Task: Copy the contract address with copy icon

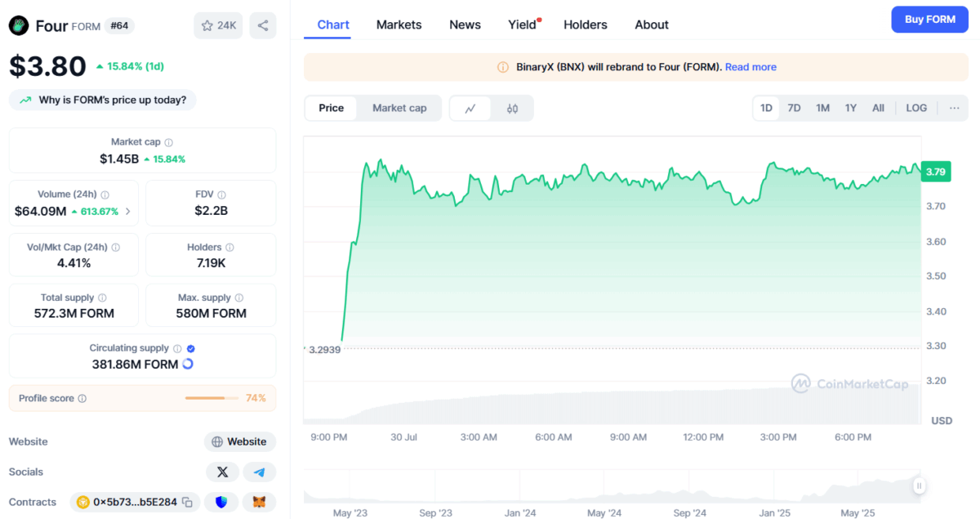Action: [x=187, y=502]
